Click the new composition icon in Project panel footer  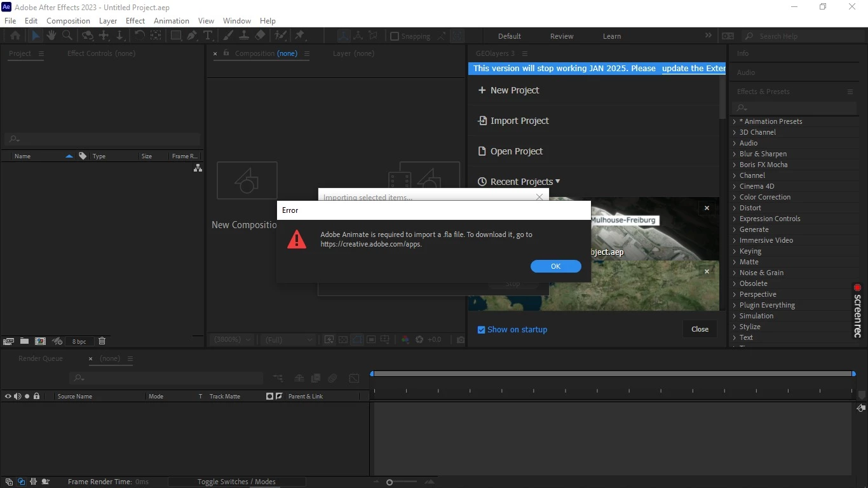point(40,341)
